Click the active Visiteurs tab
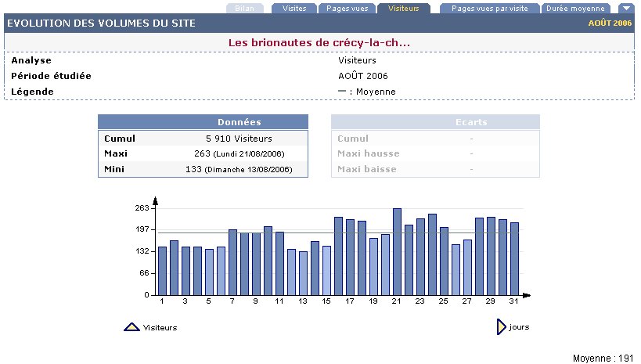This screenshot has width=641, height=364. click(404, 8)
